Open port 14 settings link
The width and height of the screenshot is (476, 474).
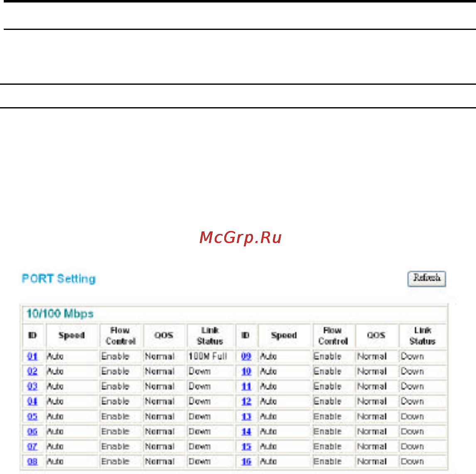pos(246,431)
